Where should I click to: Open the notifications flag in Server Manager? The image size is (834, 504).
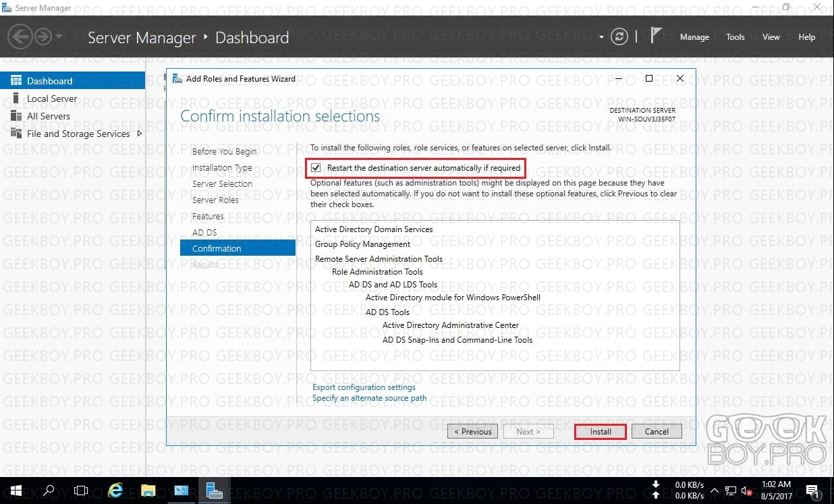tap(656, 36)
